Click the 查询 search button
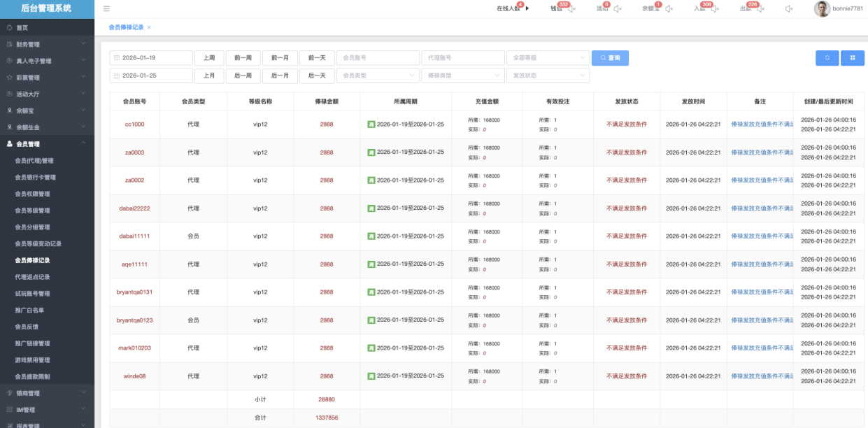The width and height of the screenshot is (868, 428). pos(610,58)
